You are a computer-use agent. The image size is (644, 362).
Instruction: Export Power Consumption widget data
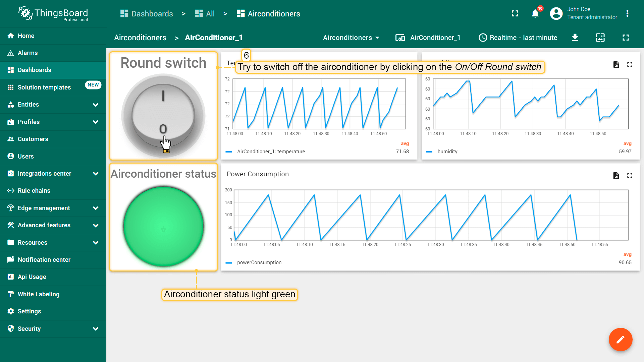[x=616, y=176]
